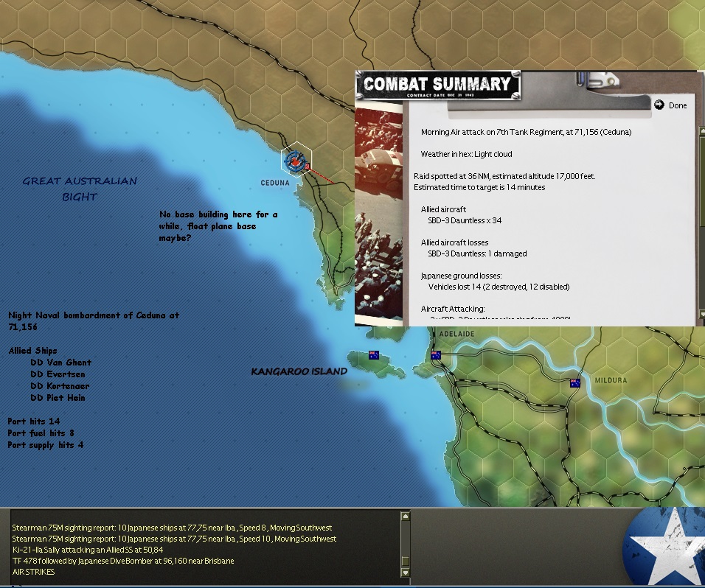Click 'Vehicles lost 14' ground losses line

[499, 287]
